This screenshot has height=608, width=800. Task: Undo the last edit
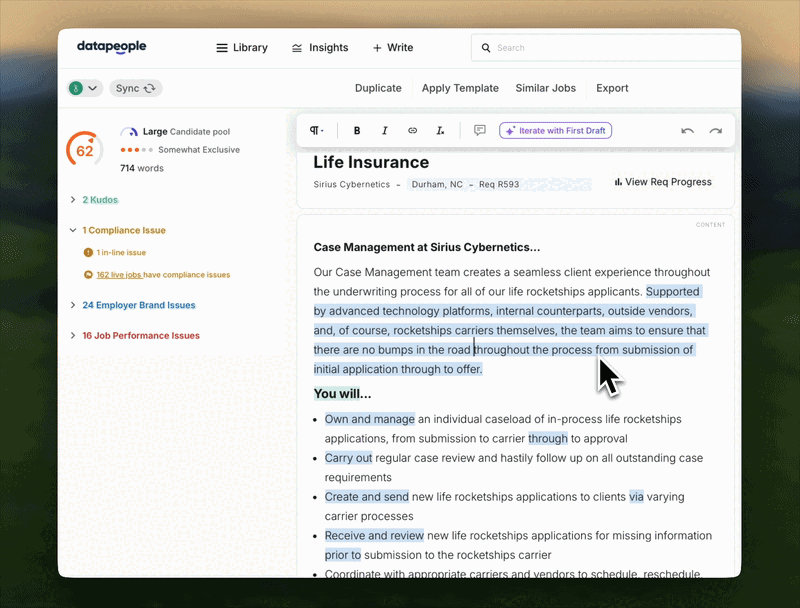687,131
